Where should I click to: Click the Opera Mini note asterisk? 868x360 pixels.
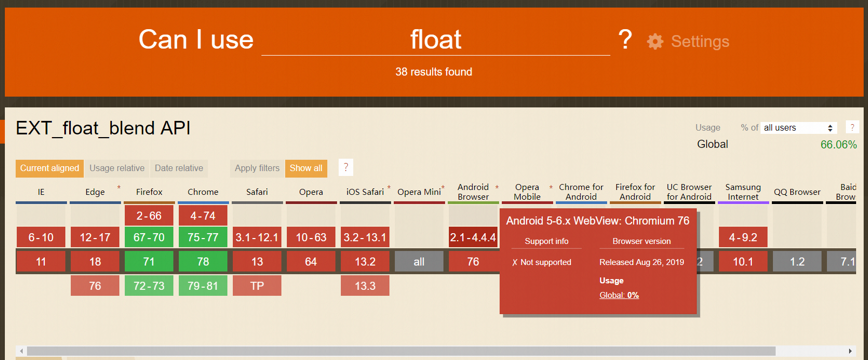[x=443, y=188]
